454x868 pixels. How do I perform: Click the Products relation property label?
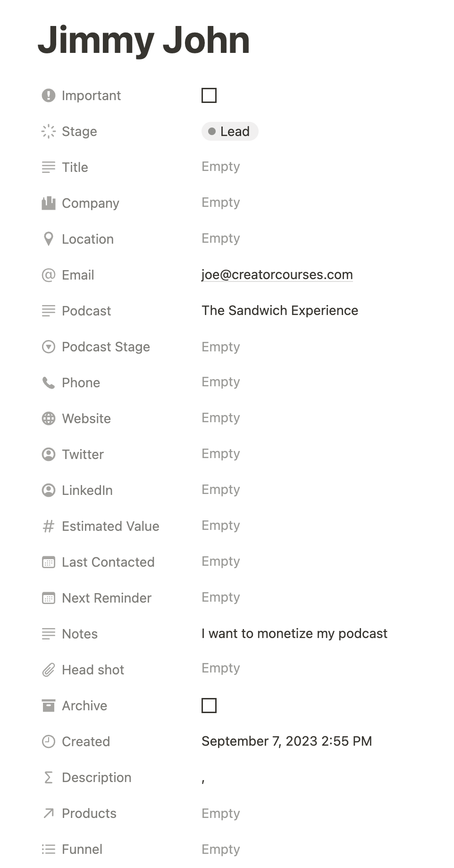click(89, 813)
